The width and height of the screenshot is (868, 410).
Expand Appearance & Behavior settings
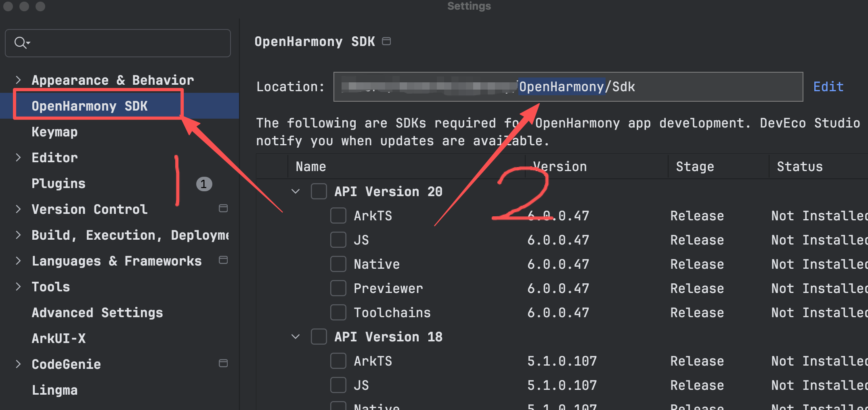18,80
